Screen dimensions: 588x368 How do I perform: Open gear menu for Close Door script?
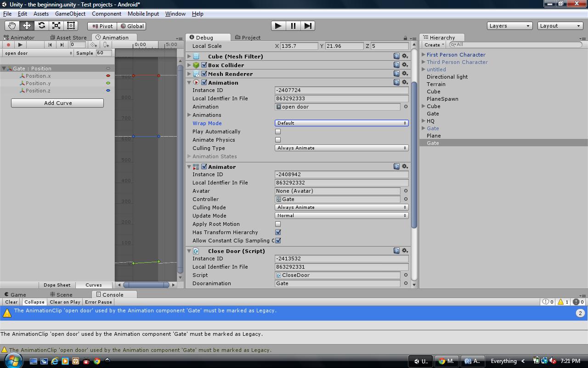[x=405, y=251]
